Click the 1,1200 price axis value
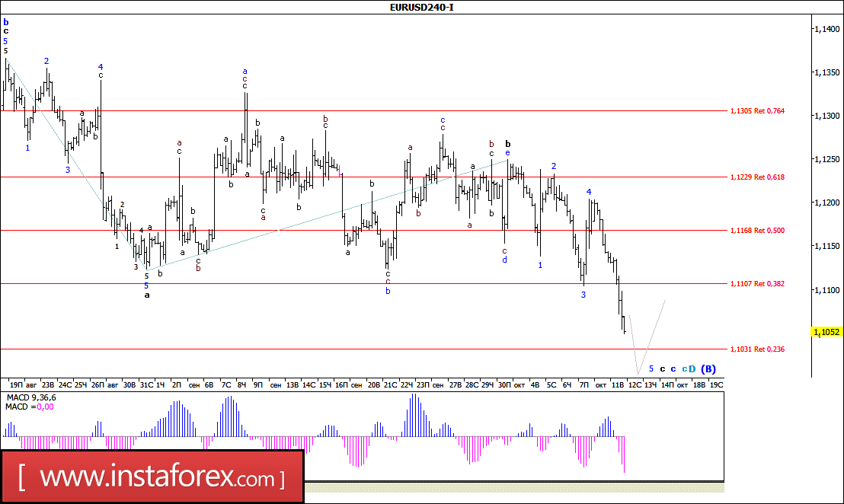Viewport: 844px width, 504px height. point(827,203)
